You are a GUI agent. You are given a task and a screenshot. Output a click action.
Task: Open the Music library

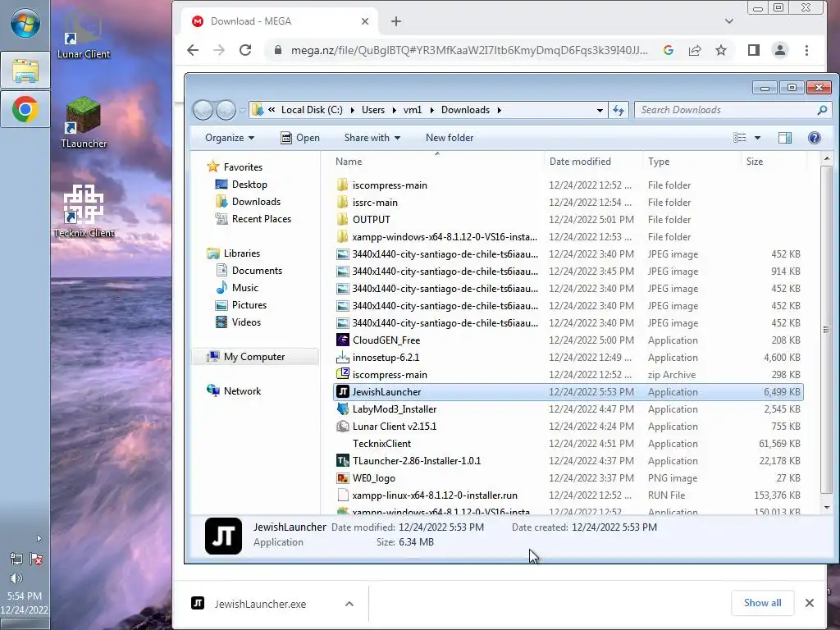(x=237, y=288)
